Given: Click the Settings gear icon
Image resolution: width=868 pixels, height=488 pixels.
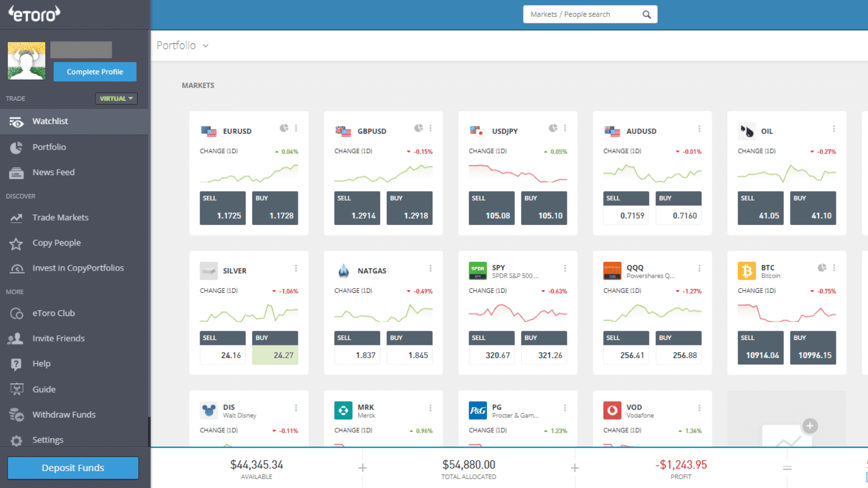Looking at the screenshot, I should click(x=16, y=440).
